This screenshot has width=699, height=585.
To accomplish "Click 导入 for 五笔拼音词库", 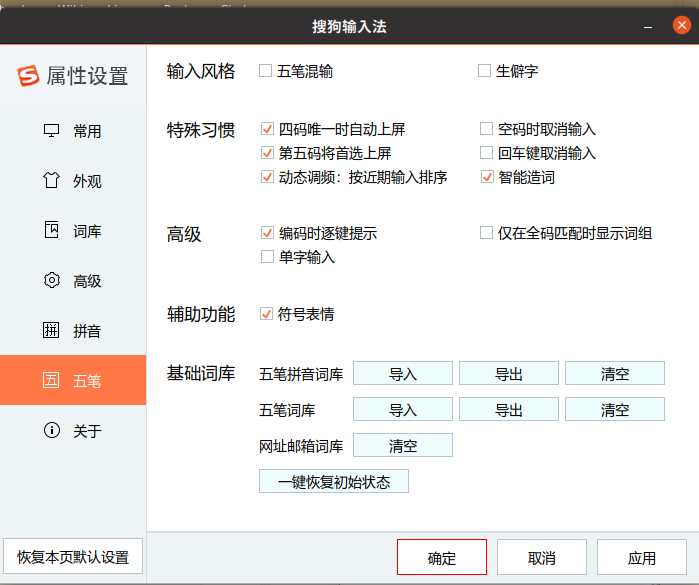I will click(403, 373).
